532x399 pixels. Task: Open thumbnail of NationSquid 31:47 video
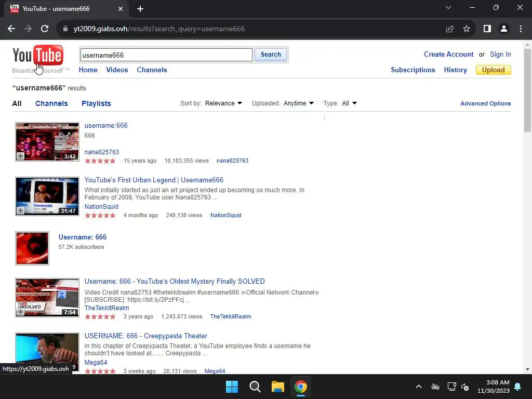point(47,196)
